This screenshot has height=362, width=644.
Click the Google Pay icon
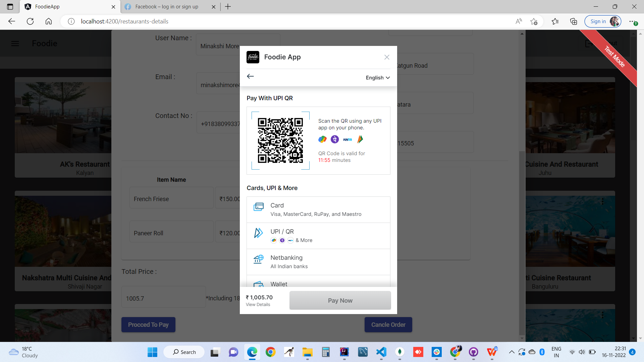click(x=322, y=139)
